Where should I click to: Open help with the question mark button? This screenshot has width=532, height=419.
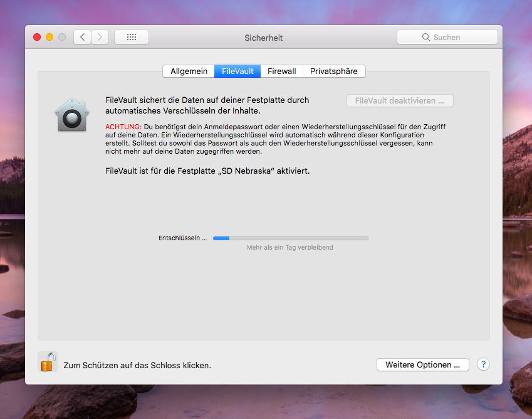click(x=483, y=364)
